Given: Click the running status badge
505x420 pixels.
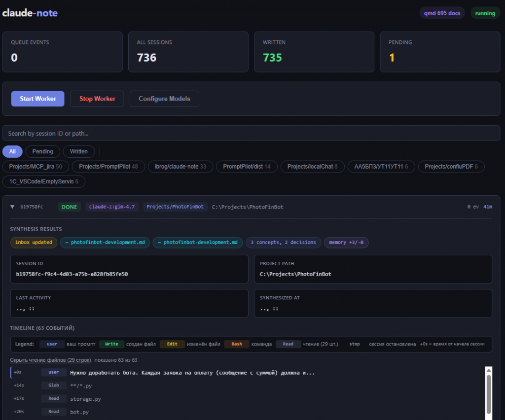Looking at the screenshot, I should [485, 13].
